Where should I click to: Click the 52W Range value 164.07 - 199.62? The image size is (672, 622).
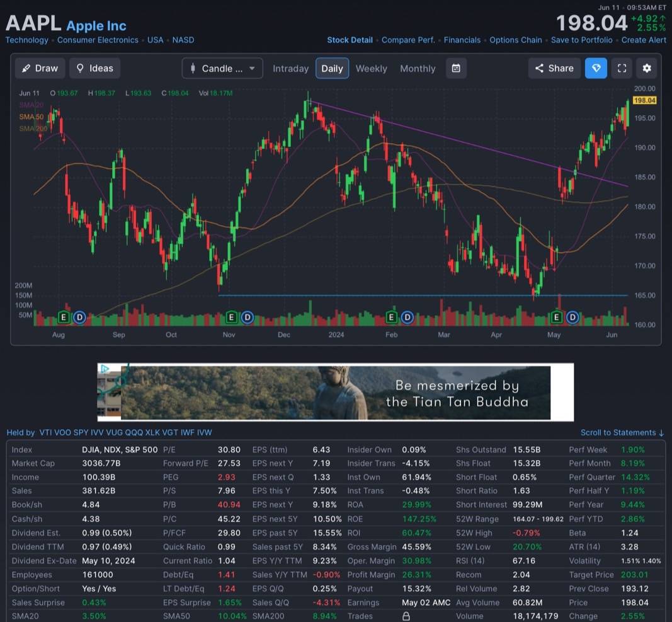538,519
